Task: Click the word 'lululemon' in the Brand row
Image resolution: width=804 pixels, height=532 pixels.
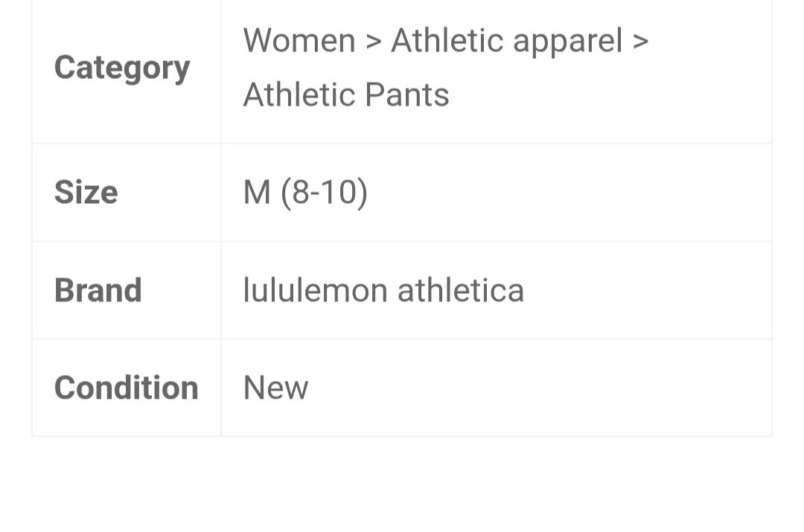Action: [316, 290]
